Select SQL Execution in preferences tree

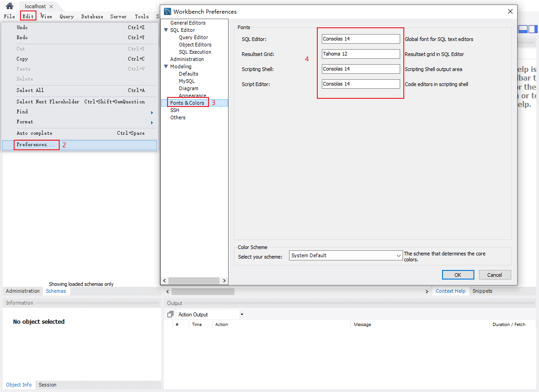[195, 52]
